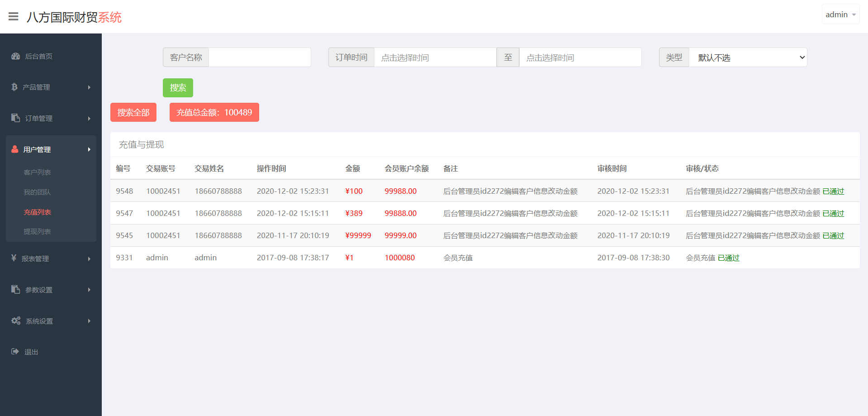The image size is (868, 416).
Task: Click record number 9331
Action: [124, 258]
